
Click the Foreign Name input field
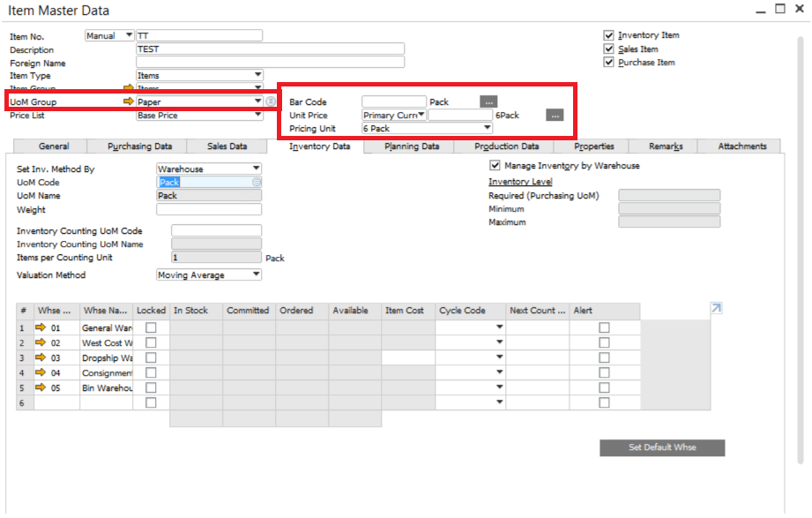(270, 63)
